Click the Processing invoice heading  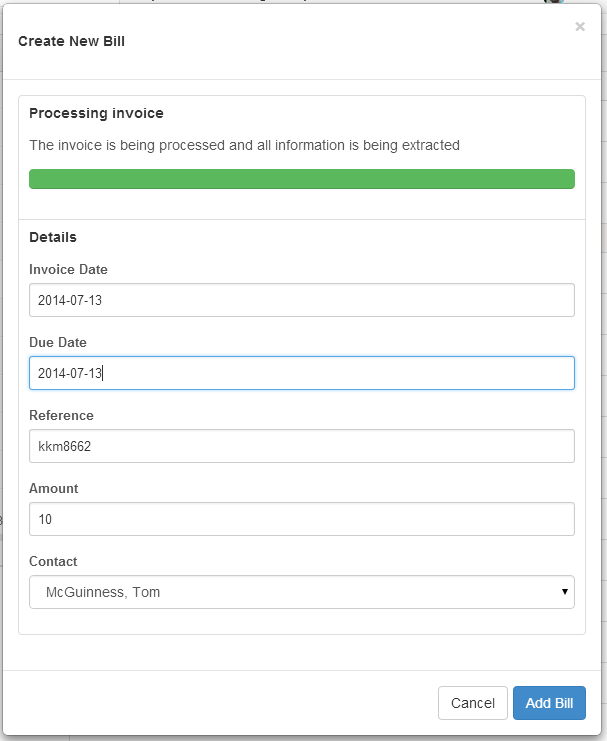pos(96,113)
